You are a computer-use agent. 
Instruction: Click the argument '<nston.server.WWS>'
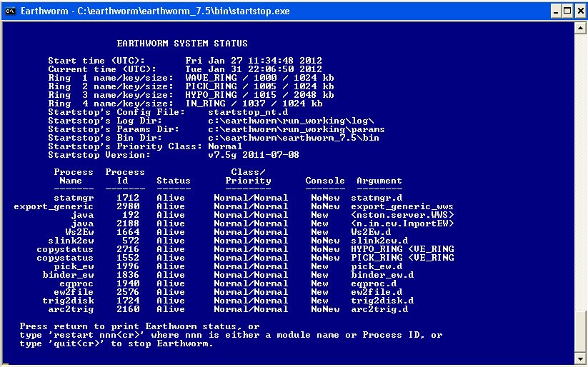click(x=402, y=215)
